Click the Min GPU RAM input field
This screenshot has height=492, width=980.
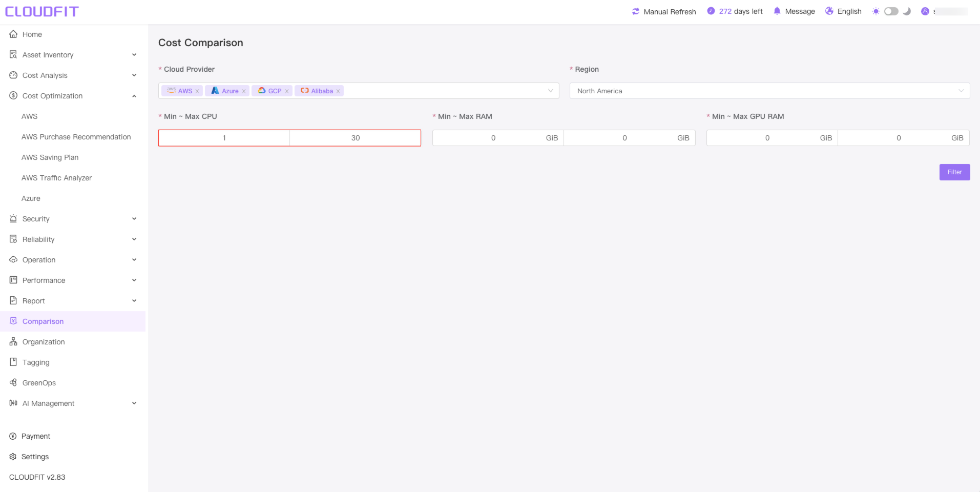coord(772,138)
